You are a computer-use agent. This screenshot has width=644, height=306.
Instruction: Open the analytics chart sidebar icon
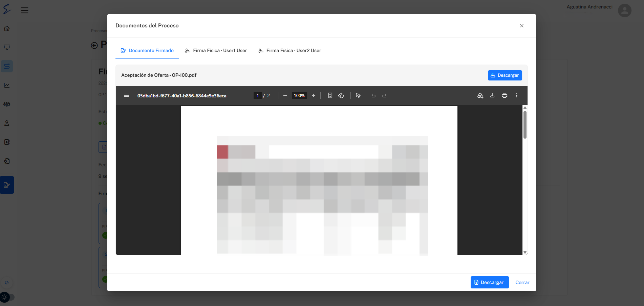pyautogui.click(x=7, y=85)
